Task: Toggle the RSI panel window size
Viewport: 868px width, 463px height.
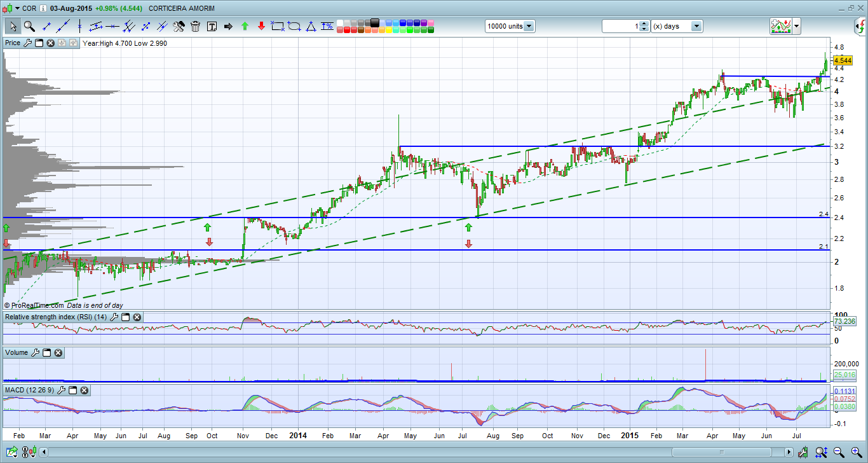Action: (x=126, y=317)
